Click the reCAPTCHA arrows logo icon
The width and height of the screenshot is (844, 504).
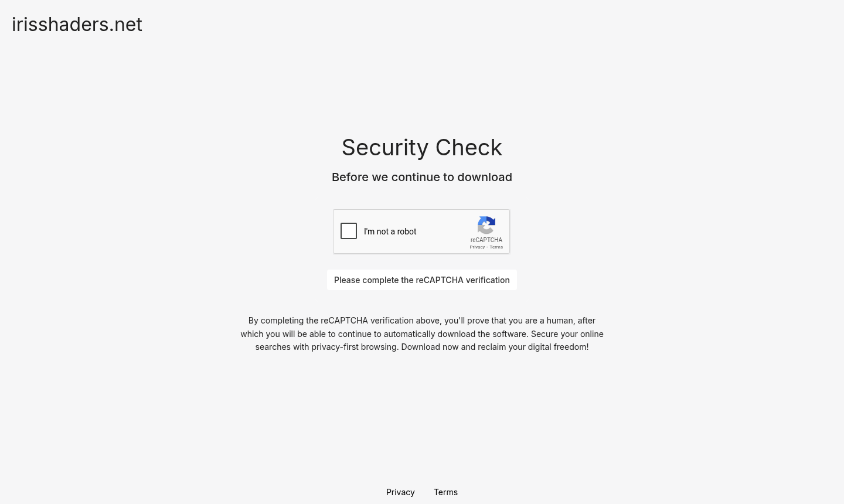coord(486,225)
